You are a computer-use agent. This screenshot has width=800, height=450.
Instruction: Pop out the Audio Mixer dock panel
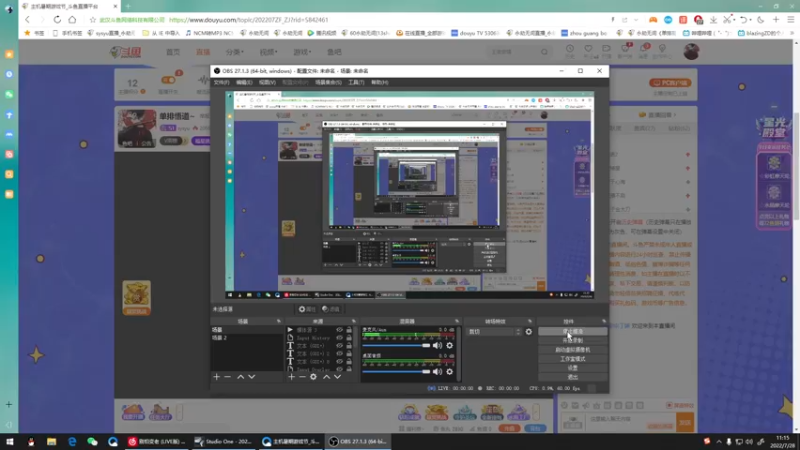tap(457, 321)
